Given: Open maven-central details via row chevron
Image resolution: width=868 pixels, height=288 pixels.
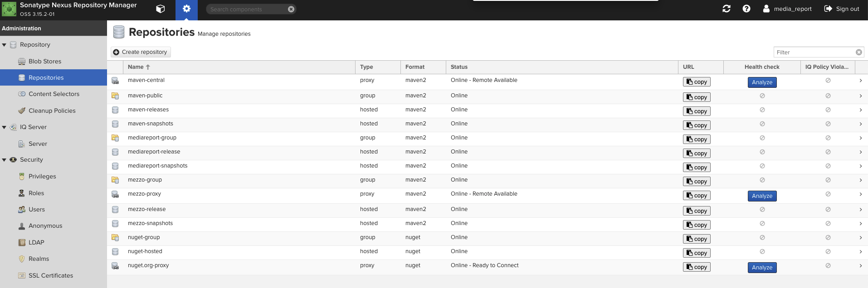Looking at the screenshot, I should tap(860, 81).
